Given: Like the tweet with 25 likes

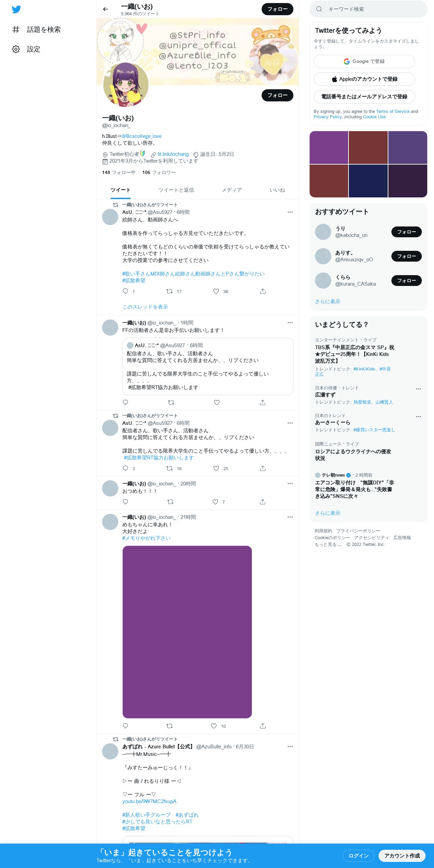Looking at the screenshot, I should pos(216,468).
